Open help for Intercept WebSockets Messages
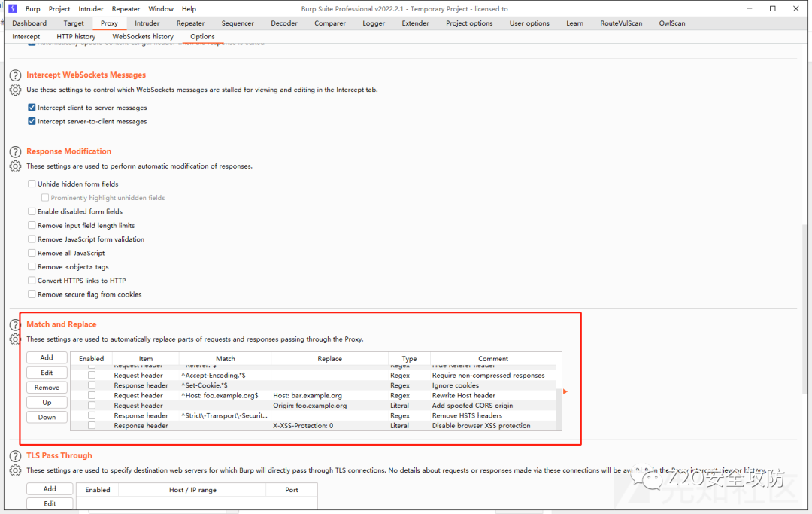The width and height of the screenshot is (812, 514). tap(16, 75)
